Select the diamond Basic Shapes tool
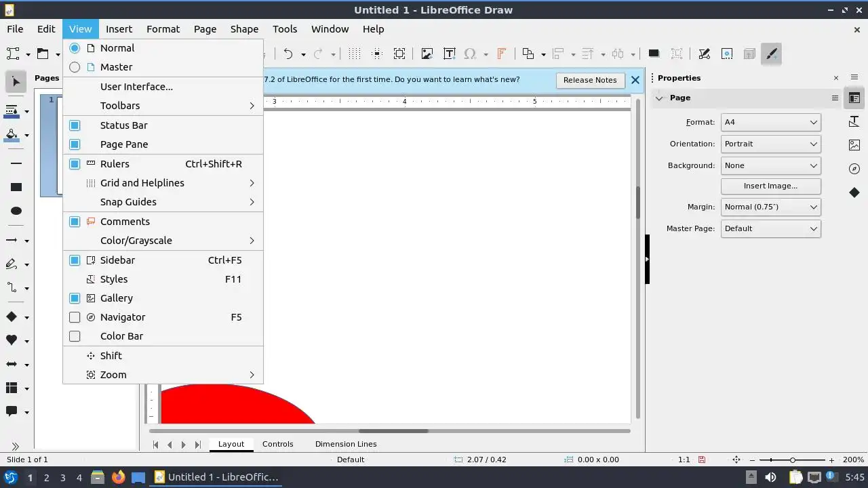The width and height of the screenshot is (868, 488). 12,317
